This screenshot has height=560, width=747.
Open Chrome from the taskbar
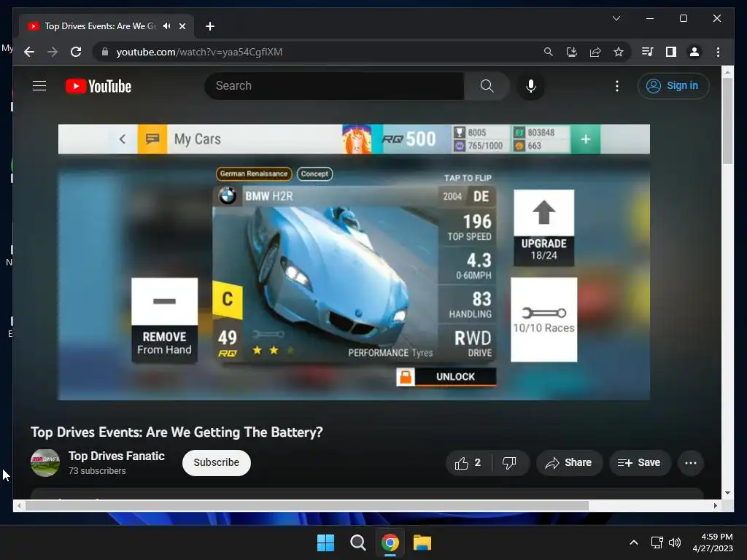pyautogui.click(x=390, y=542)
